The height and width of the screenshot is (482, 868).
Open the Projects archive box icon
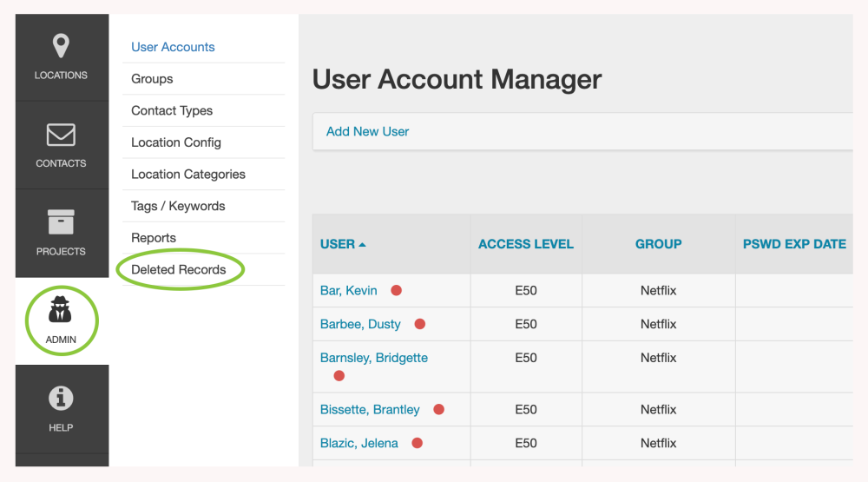[61, 222]
